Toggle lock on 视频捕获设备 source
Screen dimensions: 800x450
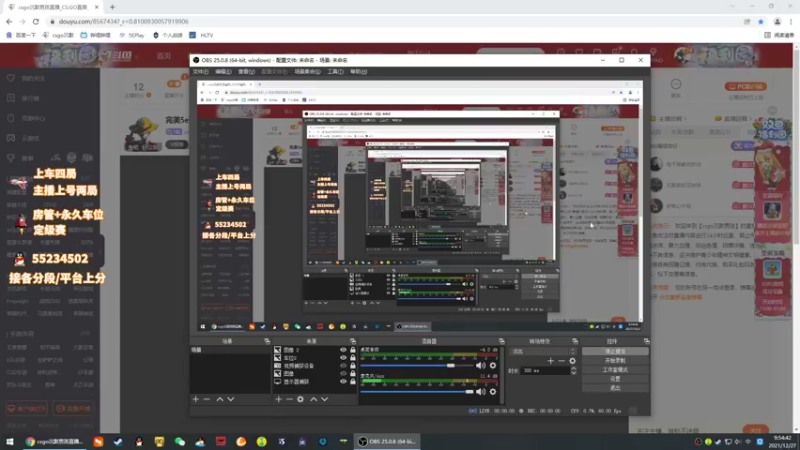353,365
